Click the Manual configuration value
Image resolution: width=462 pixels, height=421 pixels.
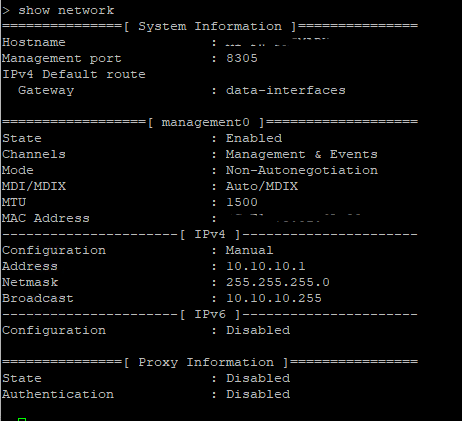pos(249,250)
